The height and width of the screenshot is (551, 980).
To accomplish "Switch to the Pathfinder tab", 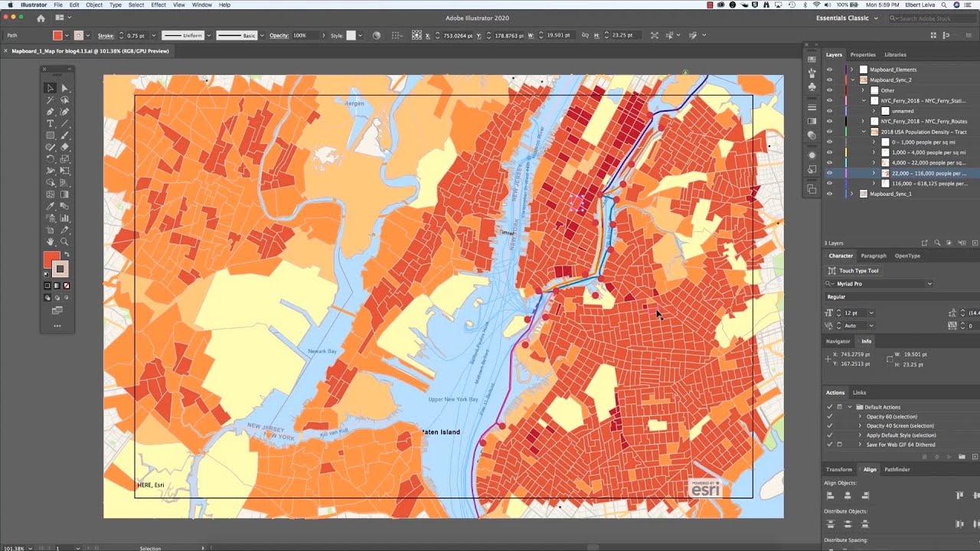I will [x=897, y=469].
